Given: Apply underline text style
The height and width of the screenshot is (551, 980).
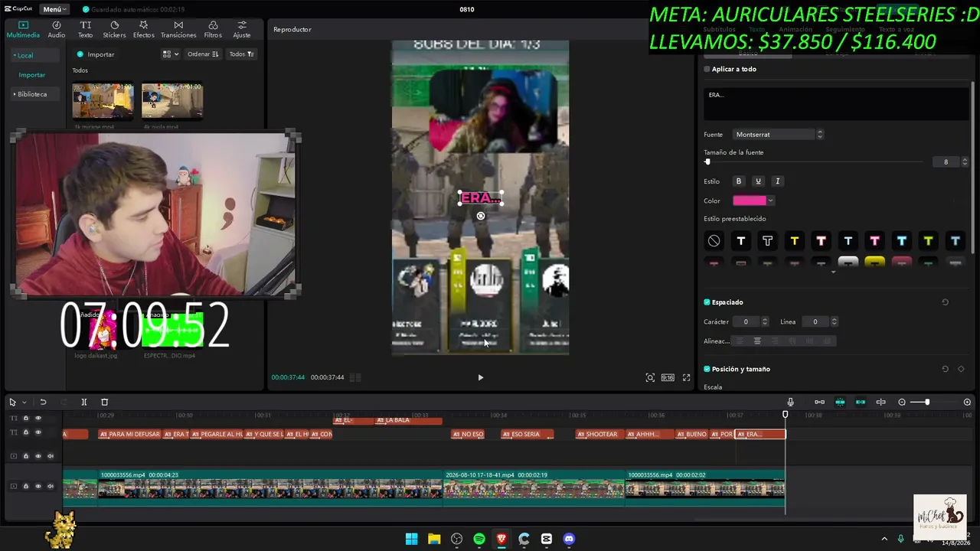Looking at the screenshot, I should click(758, 181).
